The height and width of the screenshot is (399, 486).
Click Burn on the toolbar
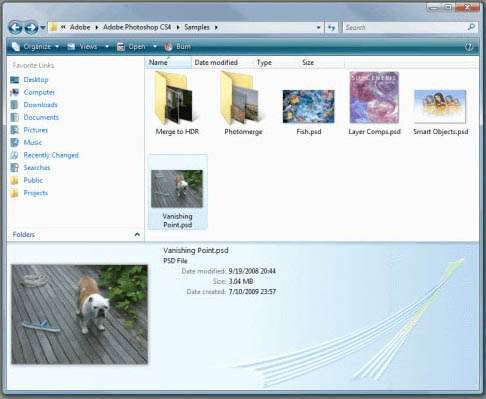pos(178,47)
